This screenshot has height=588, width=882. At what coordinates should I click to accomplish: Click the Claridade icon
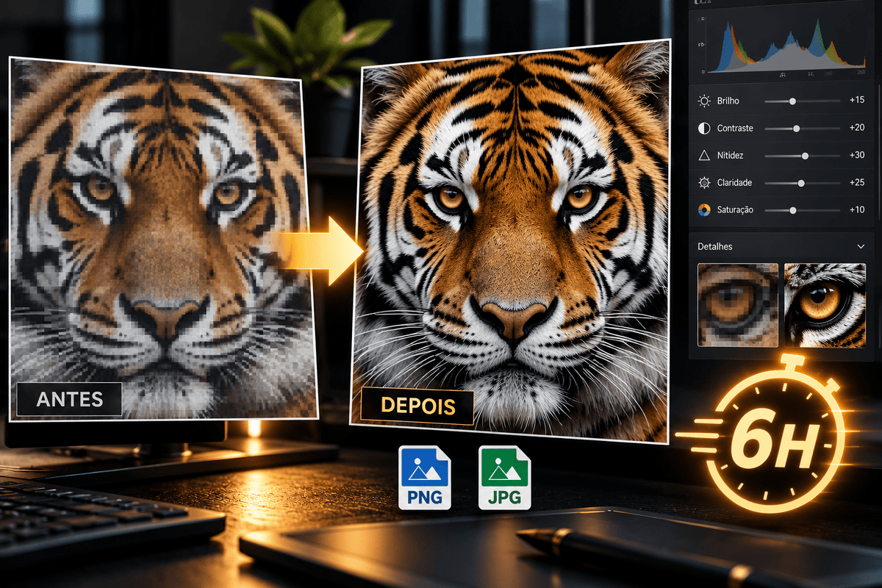(x=704, y=183)
